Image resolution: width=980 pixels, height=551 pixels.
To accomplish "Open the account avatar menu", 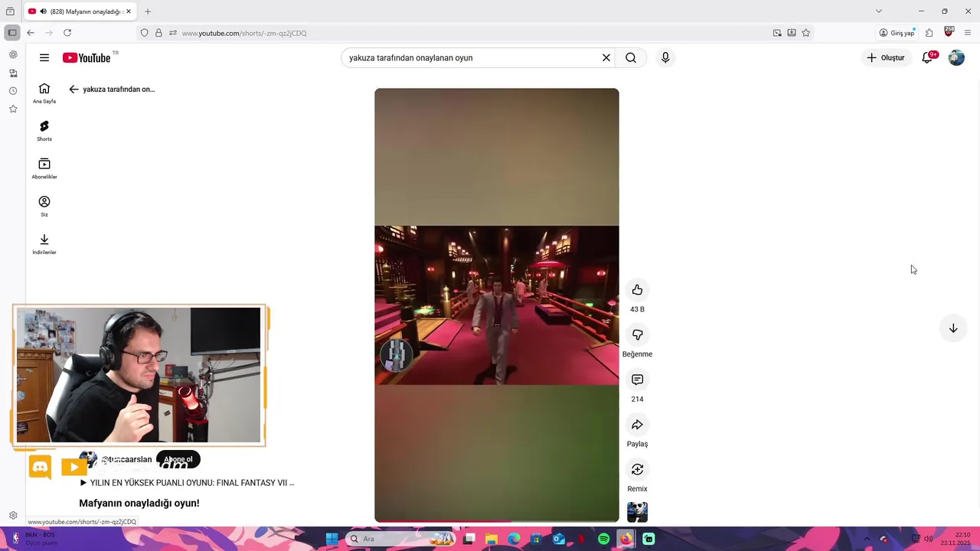I will [956, 57].
